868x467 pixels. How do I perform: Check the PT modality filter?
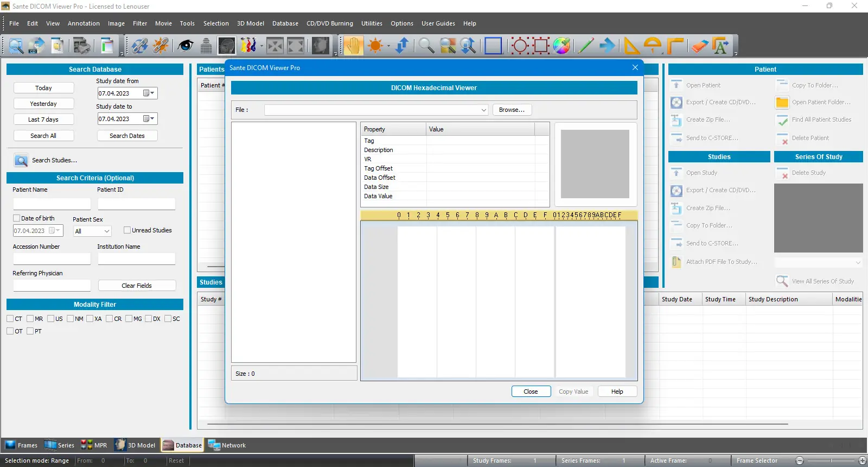point(30,331)
